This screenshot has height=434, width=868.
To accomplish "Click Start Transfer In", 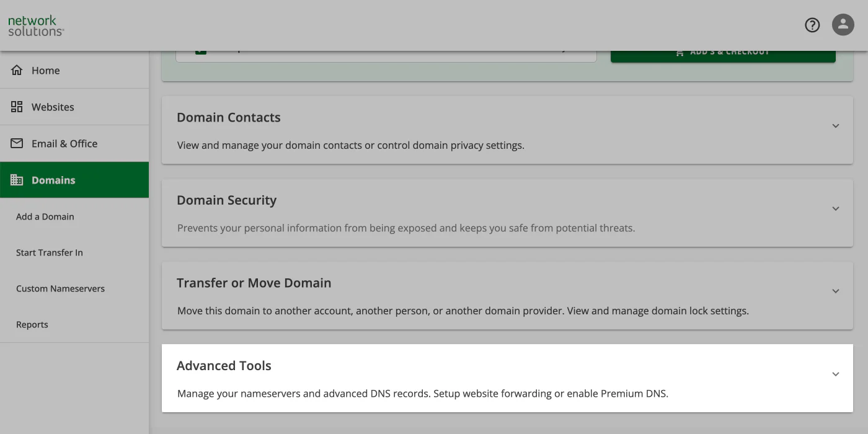I will pos(50,252).
